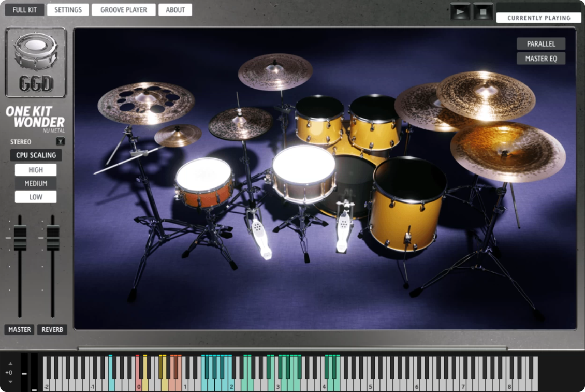This screenshot has width=585, height=392.
Task: Select the orange side snare drum
Action: click(204, 183)
